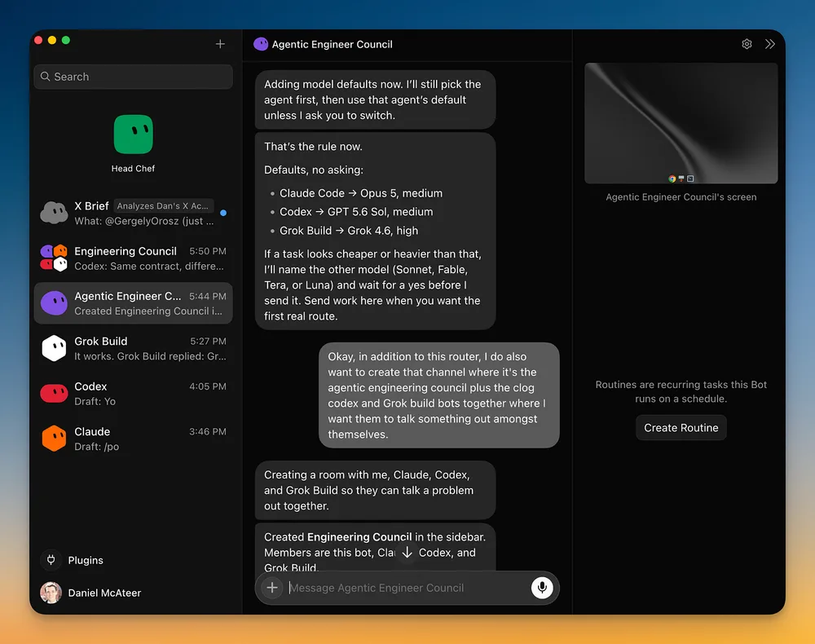Click the attach plus button in message bar
The image size is (815, 644).
click(272, 588)
